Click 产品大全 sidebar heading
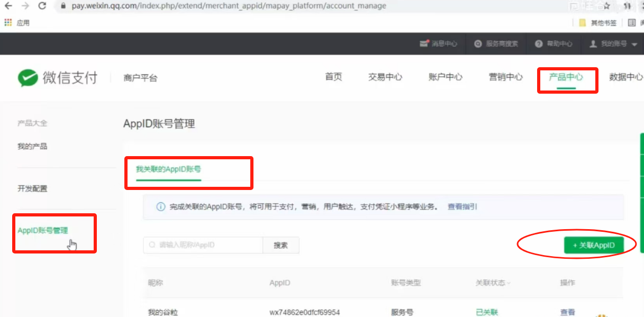Screen dimensions: 644x317 point(32,123)
